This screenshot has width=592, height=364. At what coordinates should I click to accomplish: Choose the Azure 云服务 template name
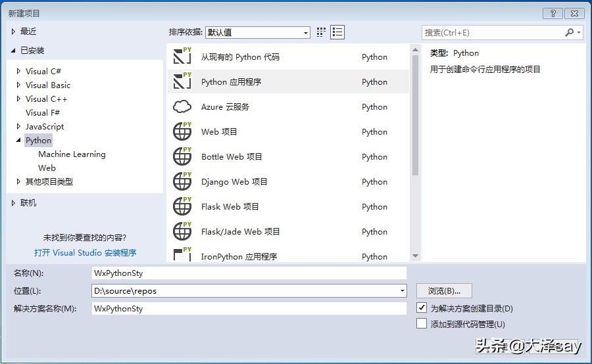tap(225, 106)
